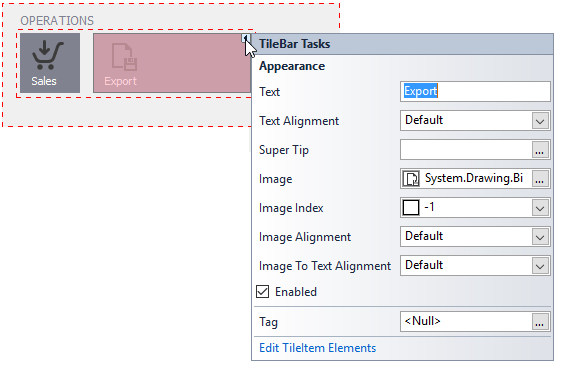Expand the Image Alignment dropdown
562x369 pixels.
(x=540, y=237)
